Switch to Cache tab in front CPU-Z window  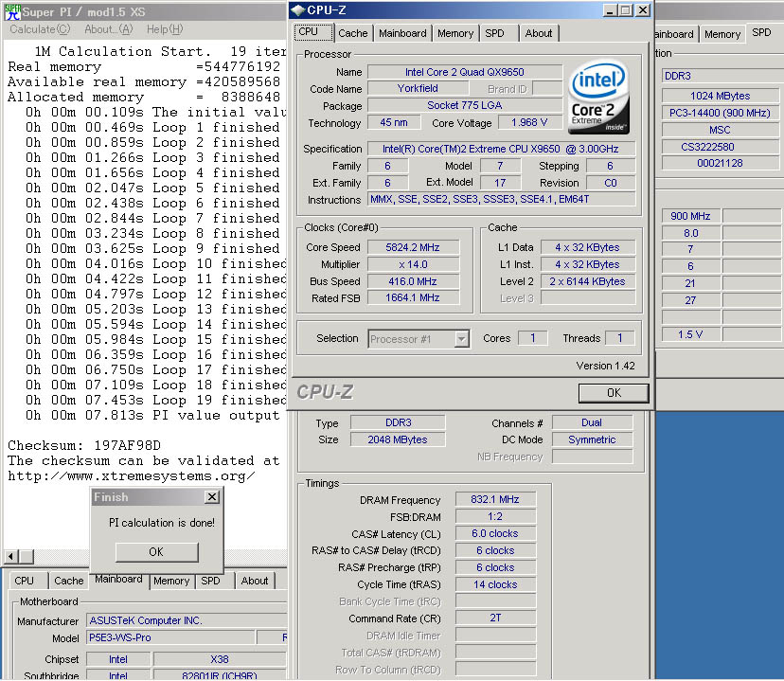(x=353, y=33)
